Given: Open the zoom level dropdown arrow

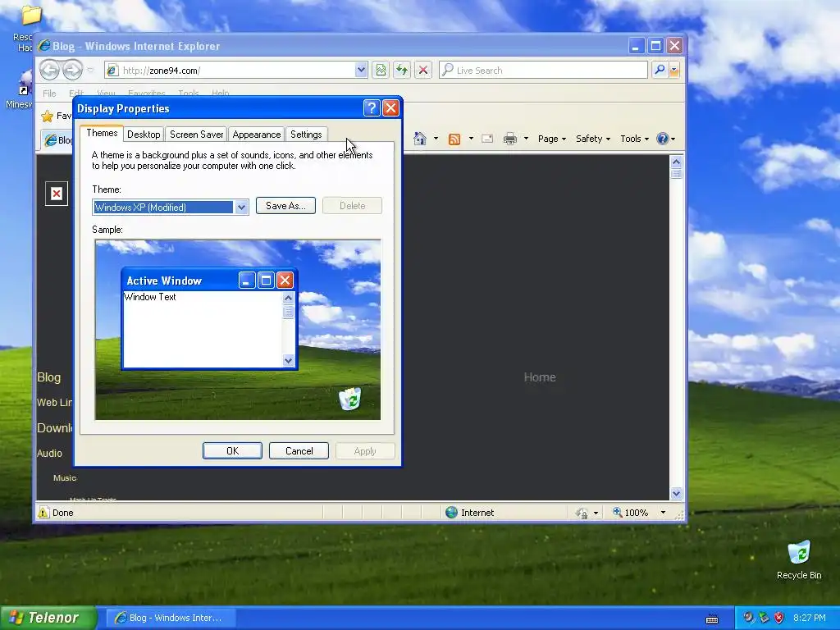Looking at the screenshot, I should tap(663, 513).
